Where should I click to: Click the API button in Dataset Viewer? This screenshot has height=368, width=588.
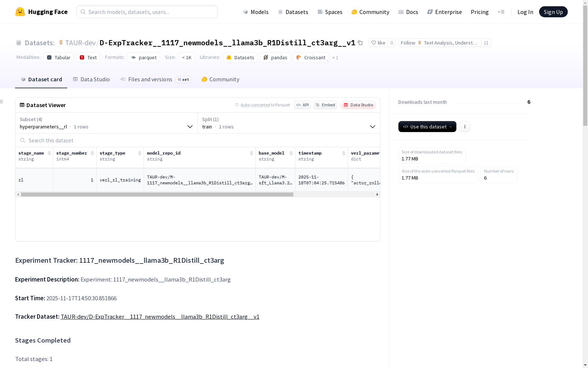(302, 105)
